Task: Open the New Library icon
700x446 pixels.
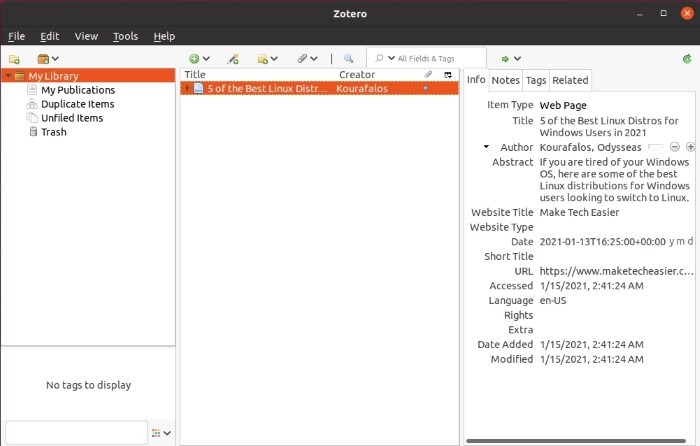Action: tap(43, 59)
